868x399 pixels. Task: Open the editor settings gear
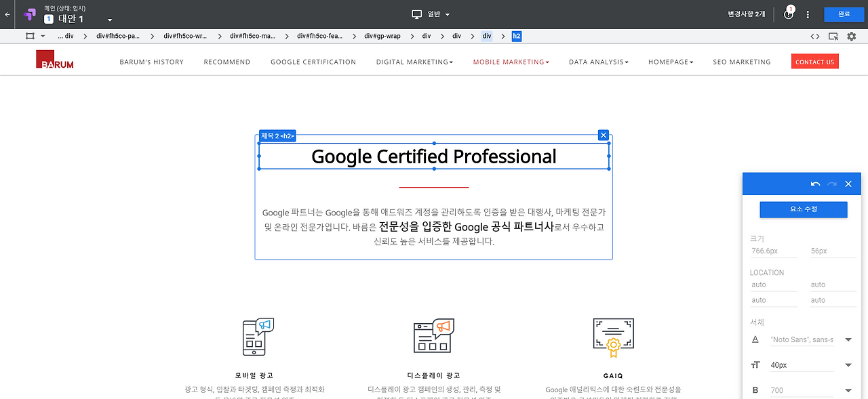(x=852, y=36)
